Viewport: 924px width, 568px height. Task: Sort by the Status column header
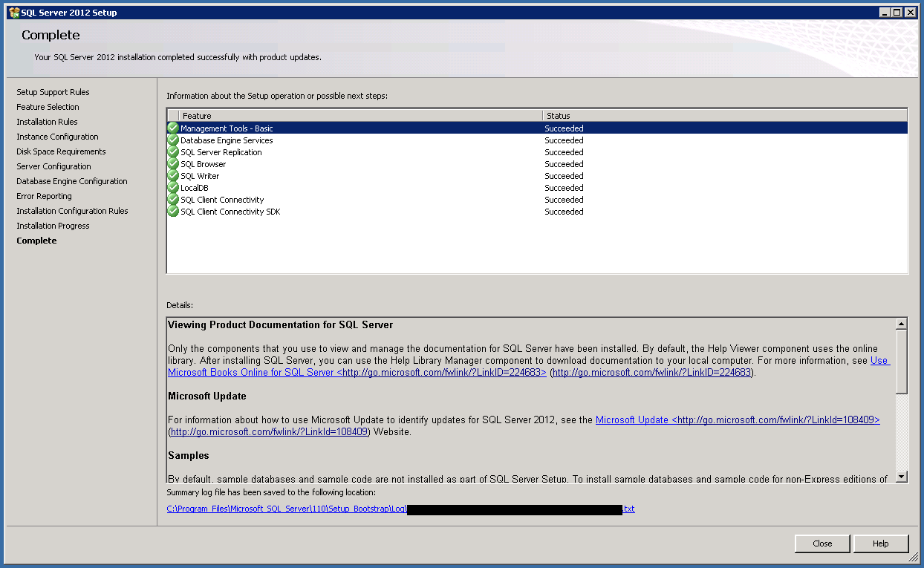click(x=724, y=116)
